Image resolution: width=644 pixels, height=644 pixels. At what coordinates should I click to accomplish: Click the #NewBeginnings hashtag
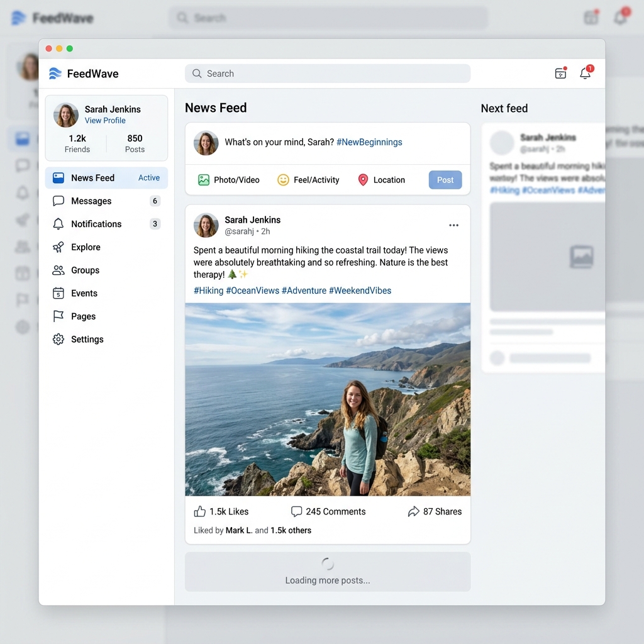pyautogui.click(x=369, y=142)
